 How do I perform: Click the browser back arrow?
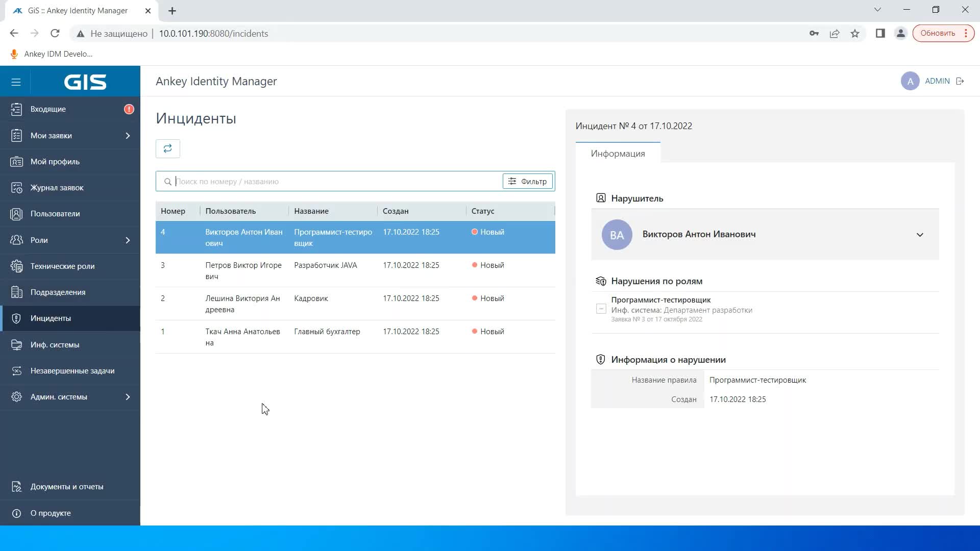(x=14, y=33)
